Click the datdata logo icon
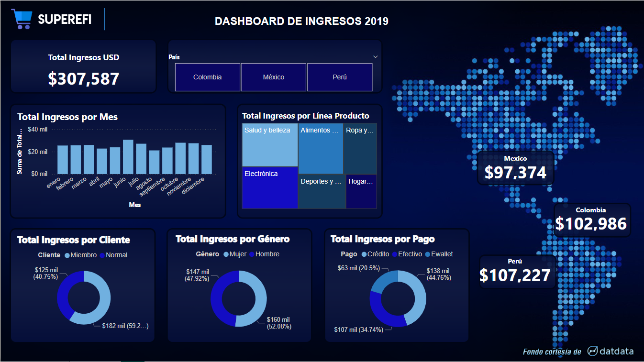Screen dimensions: 644x362 coord(593,351)
